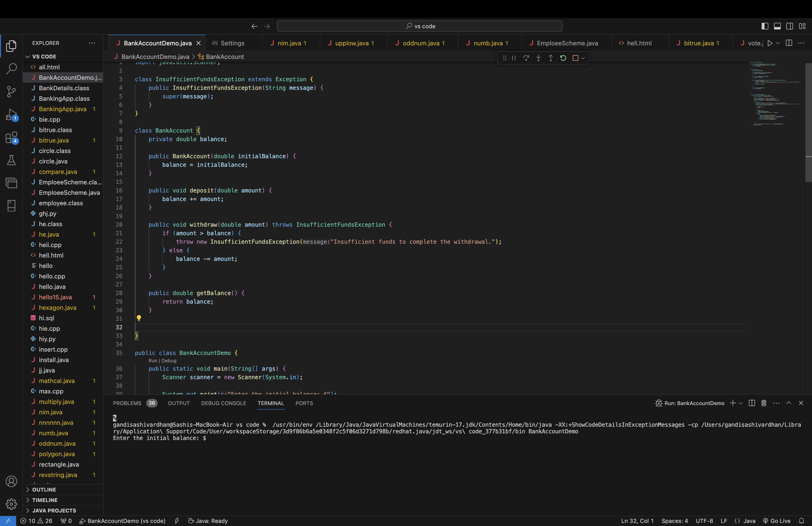Open dropdown next to debug Stop button
The width and height of the screenshot is (812, 526).
(x=583, y=58)
